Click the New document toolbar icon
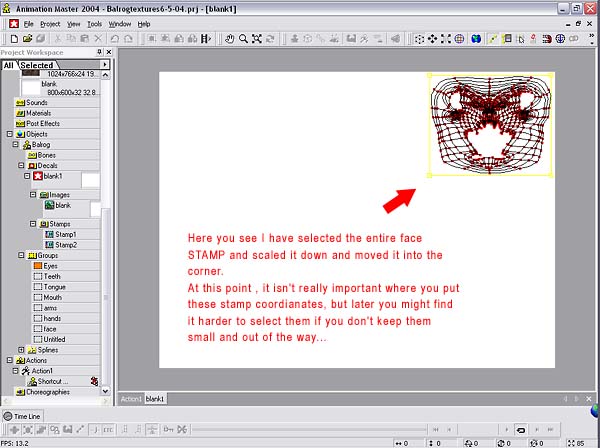Image resolution: width=600 pixels, height=448 pixels. pos(7,39)
